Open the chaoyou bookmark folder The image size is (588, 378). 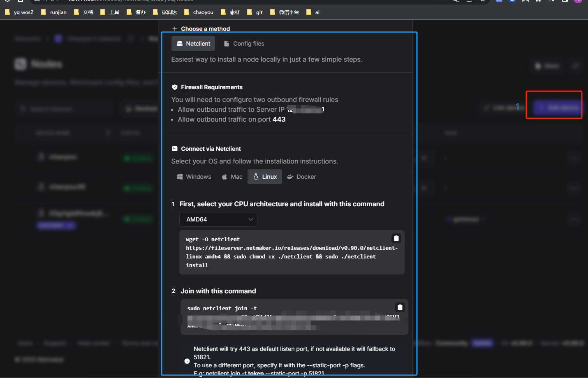pyautogui.click(x=199, y=12)
